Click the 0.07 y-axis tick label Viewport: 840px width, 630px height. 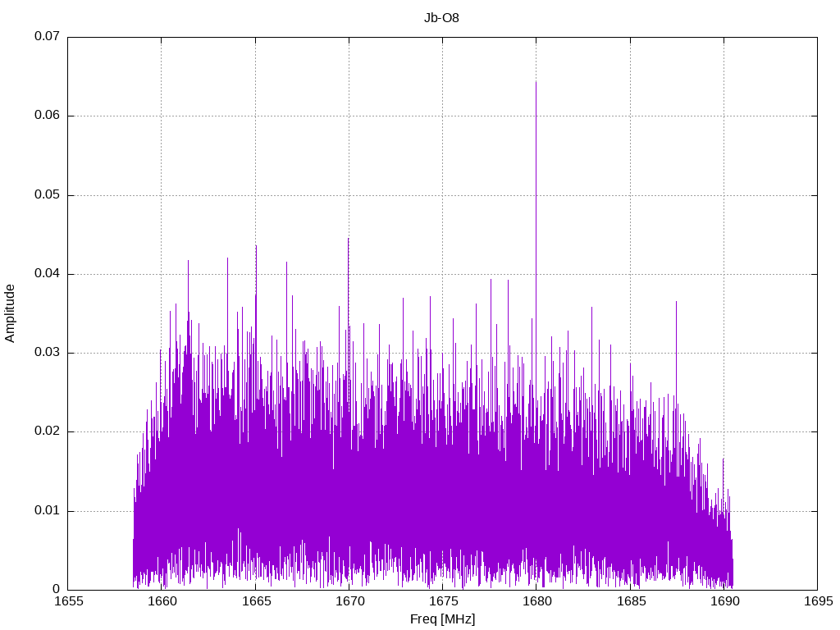click(47, 37)
